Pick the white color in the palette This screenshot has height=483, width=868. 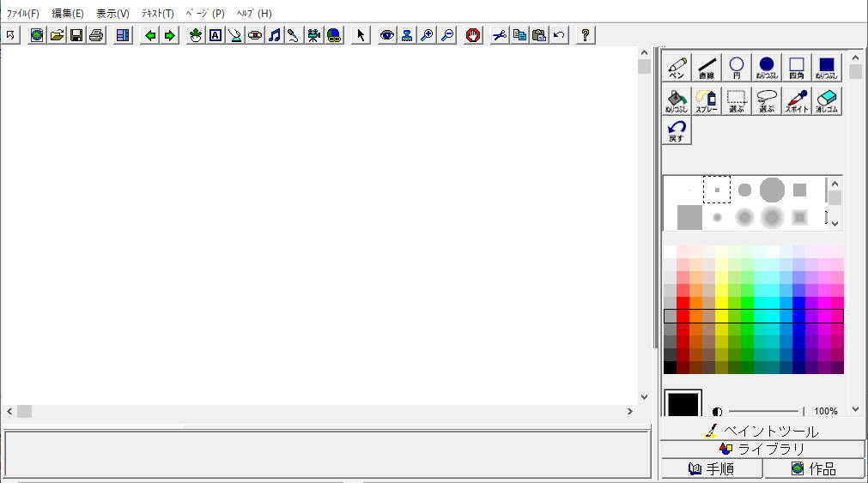click(x=670, y=252)
